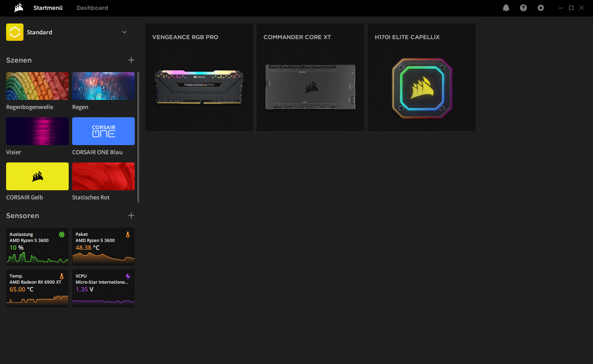Open the H170i Elite Capellix device tile

pyautogui.click(x=422, y=77)
